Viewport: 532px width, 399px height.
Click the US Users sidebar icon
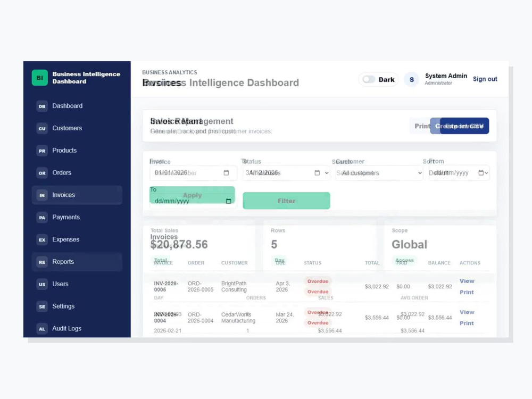point(41,284)
